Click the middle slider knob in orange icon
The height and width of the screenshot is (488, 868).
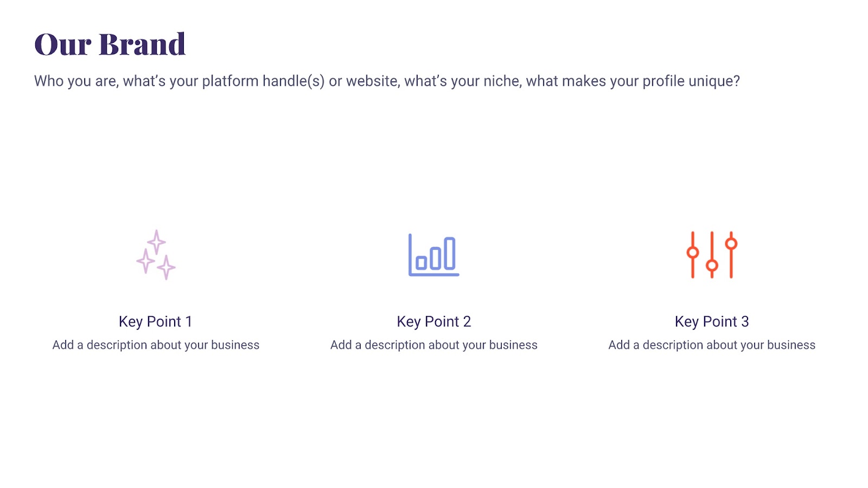click(x=712, y=265)
